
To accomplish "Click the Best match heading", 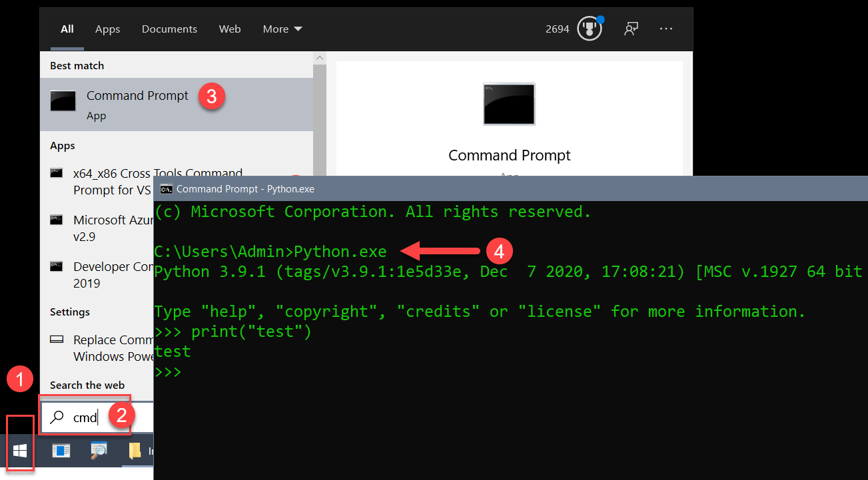I will coord(77,65).
